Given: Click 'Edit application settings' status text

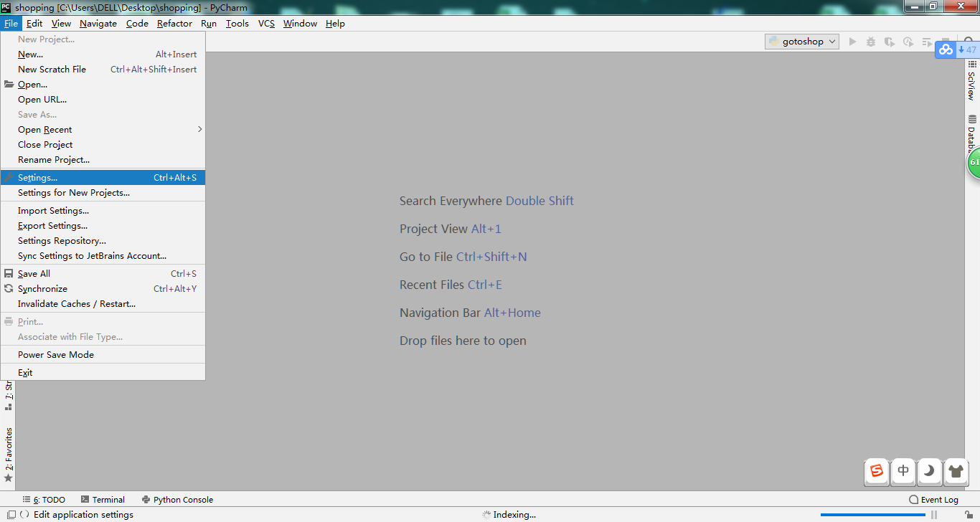Looking at the screenshot, I should (83, 515).
